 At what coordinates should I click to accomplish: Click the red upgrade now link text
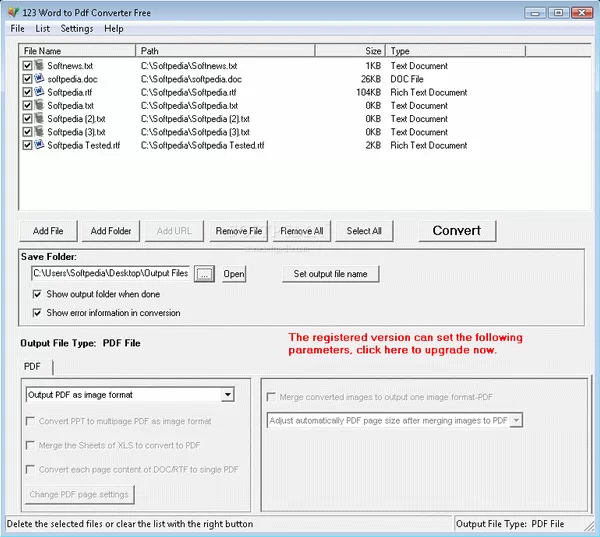coord(405,344)
